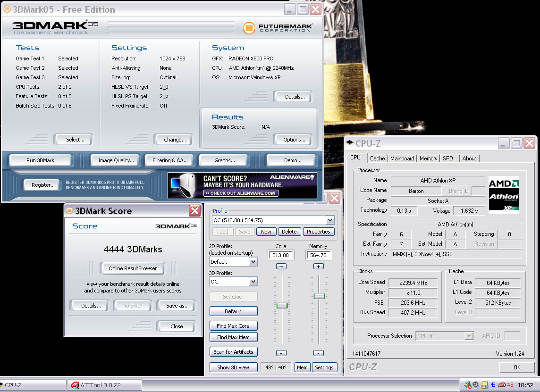Screen dimensions: 540x392
Task: Click the display monitor tray icon
Action: pos(484,385)
